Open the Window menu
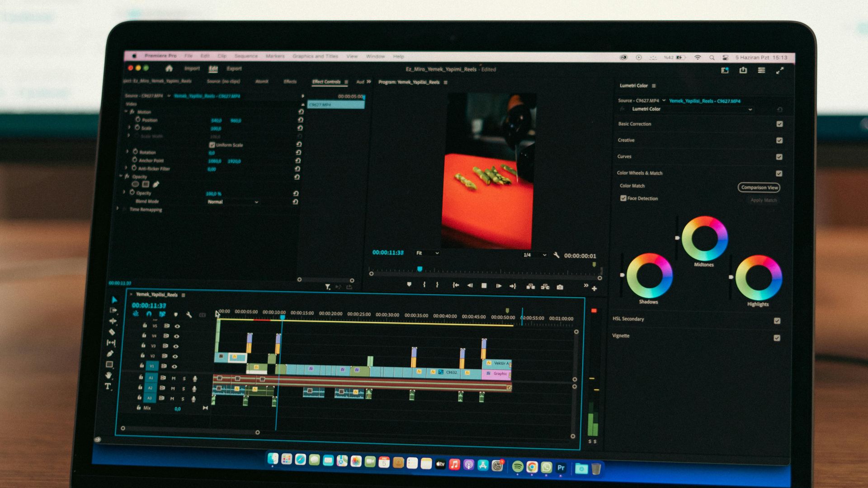 [375, 56]
